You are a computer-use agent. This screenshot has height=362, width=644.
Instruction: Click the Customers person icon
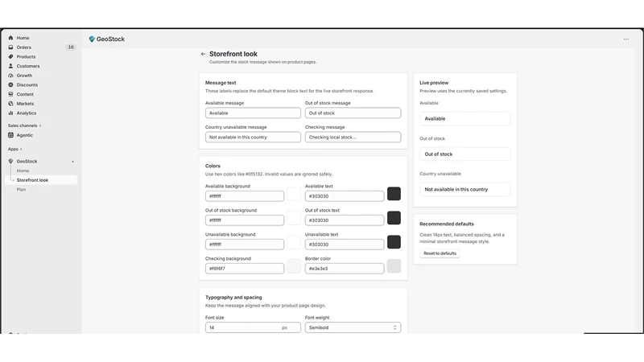pos(10,66)
